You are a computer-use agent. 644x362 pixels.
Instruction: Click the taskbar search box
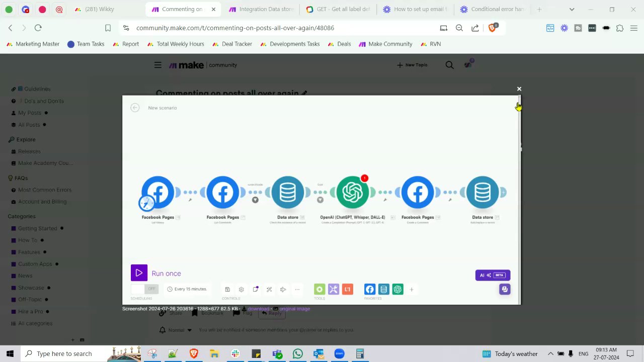[x=83, y=353]
